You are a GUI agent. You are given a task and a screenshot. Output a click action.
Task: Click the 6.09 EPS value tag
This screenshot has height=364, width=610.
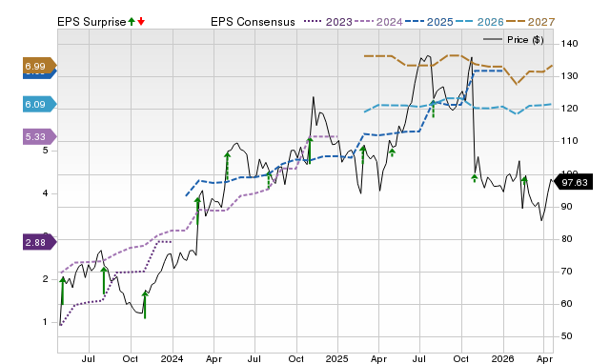pos(40,104)
